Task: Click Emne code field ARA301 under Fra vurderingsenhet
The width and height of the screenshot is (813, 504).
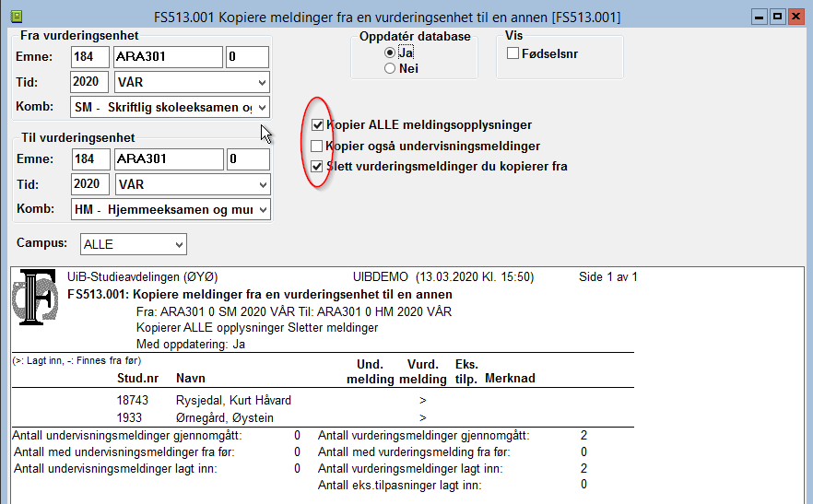Action: point(167,57)
